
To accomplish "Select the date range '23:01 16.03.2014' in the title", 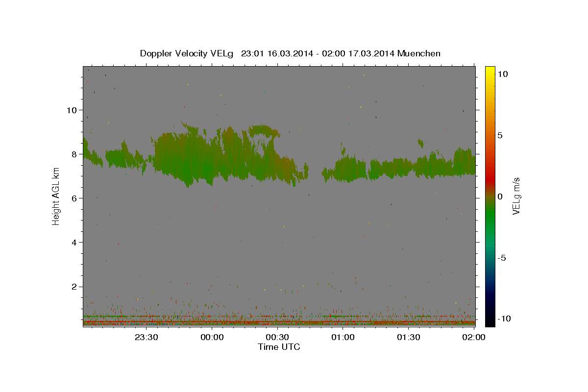I will pos(276,53).
